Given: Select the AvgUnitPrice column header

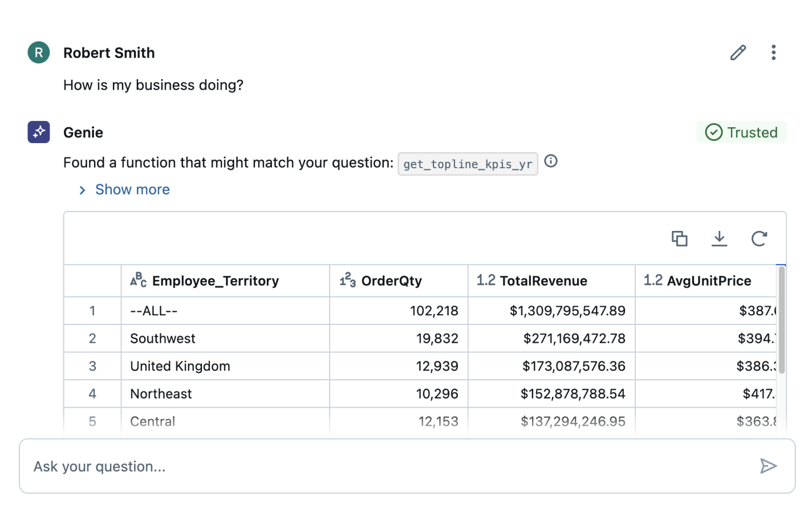Looking at the screenshot, I should [x=709, y=281].
